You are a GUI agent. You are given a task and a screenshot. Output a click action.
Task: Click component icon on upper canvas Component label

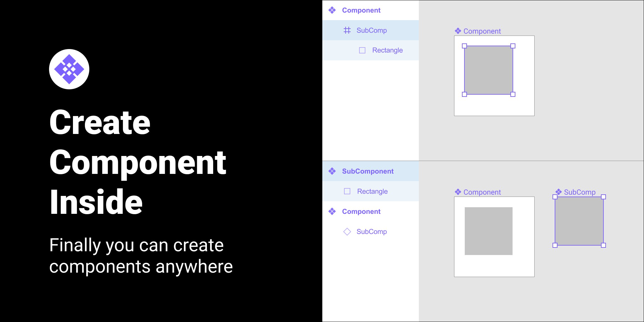click(458, 31)
